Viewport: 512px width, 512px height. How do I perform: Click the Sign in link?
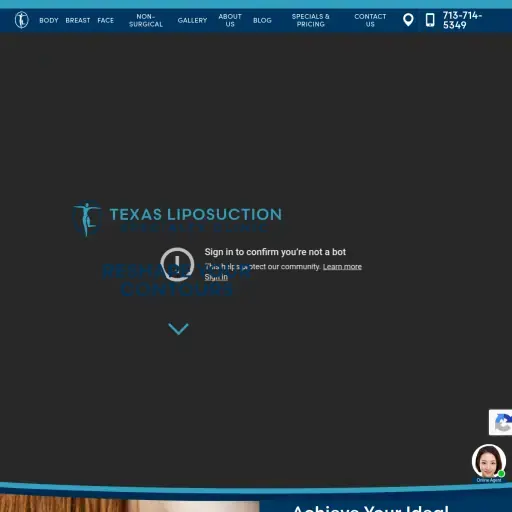click(x=216, y=277)
